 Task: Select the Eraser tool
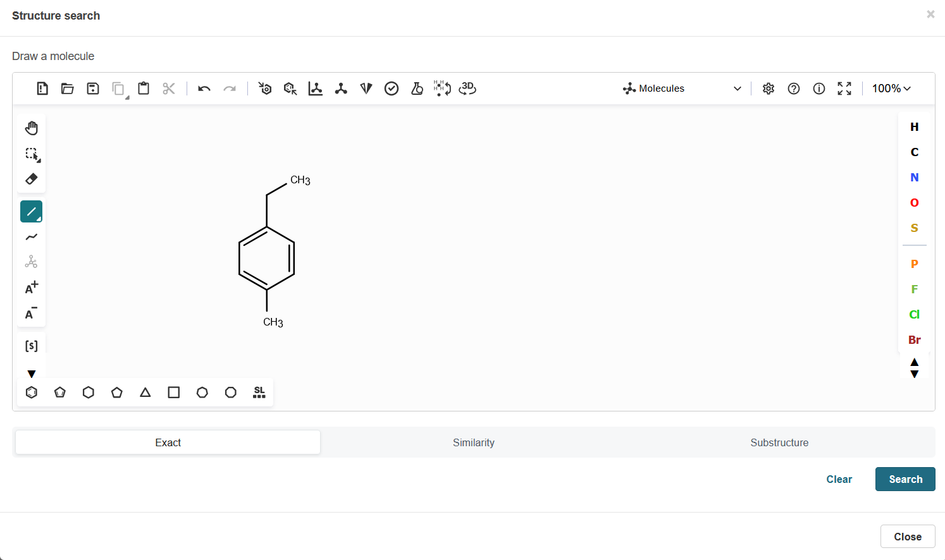click(x=32, y=179)
